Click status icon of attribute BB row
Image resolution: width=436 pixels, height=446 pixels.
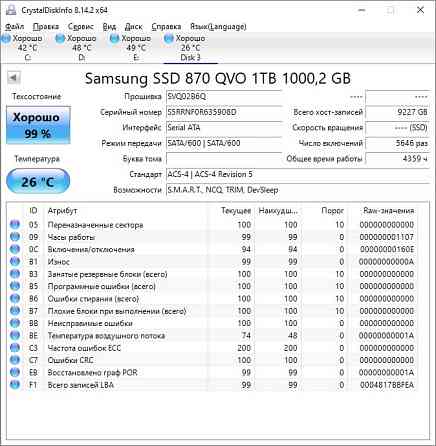(x=15, y=323)
